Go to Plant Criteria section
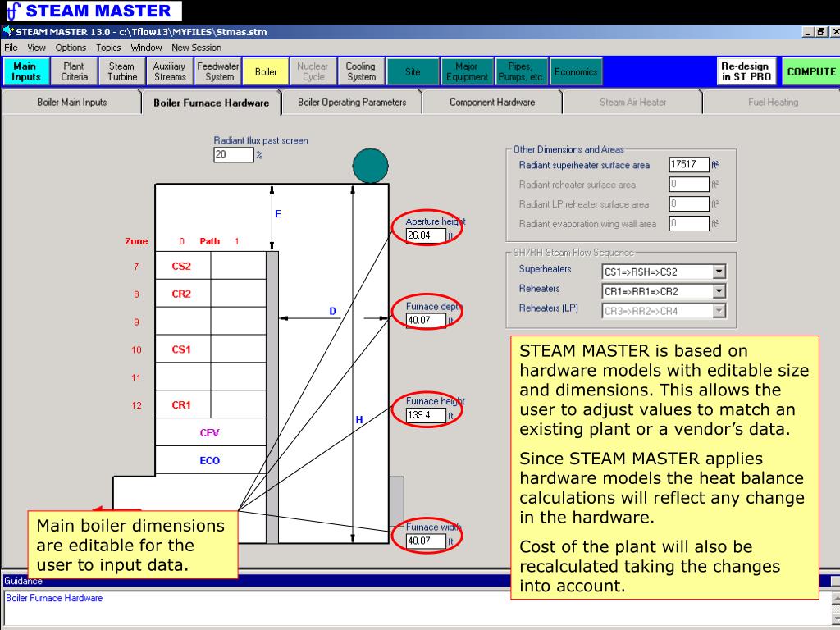This screenshot has height=630, width=840. 74,71
